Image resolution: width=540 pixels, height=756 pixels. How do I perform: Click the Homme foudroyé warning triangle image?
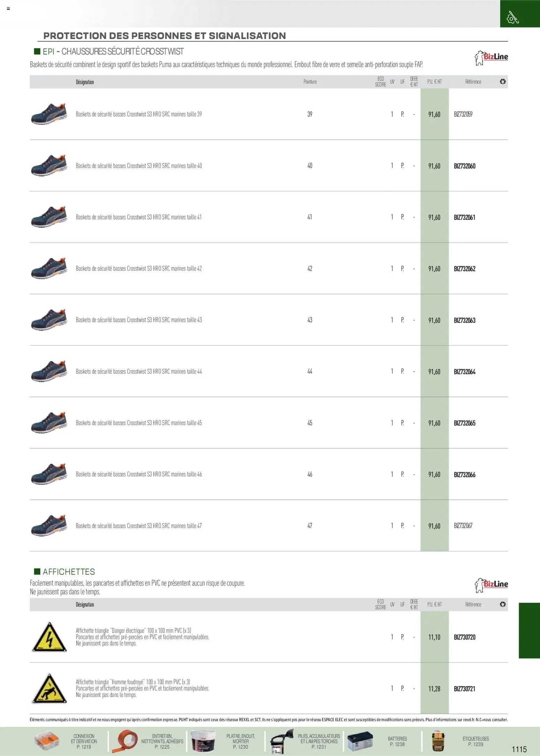click(x=49, y=688)
